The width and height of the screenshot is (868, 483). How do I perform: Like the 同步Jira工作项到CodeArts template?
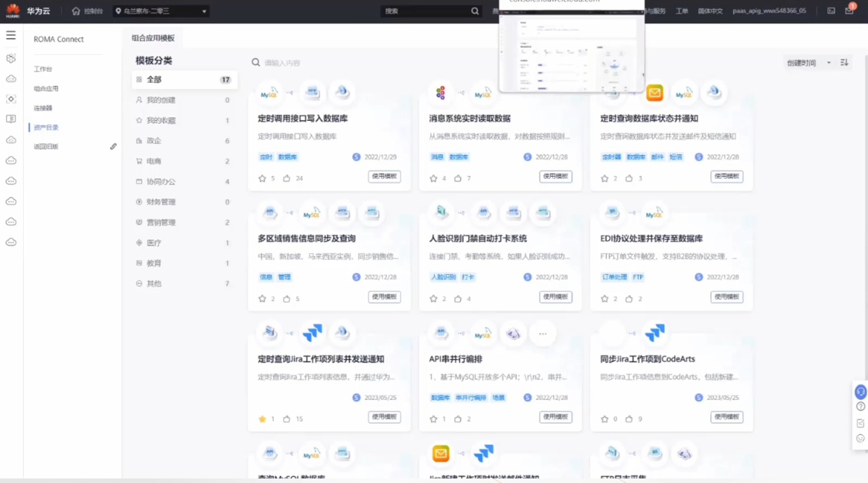pyautogui.click(x=630, y=419)
